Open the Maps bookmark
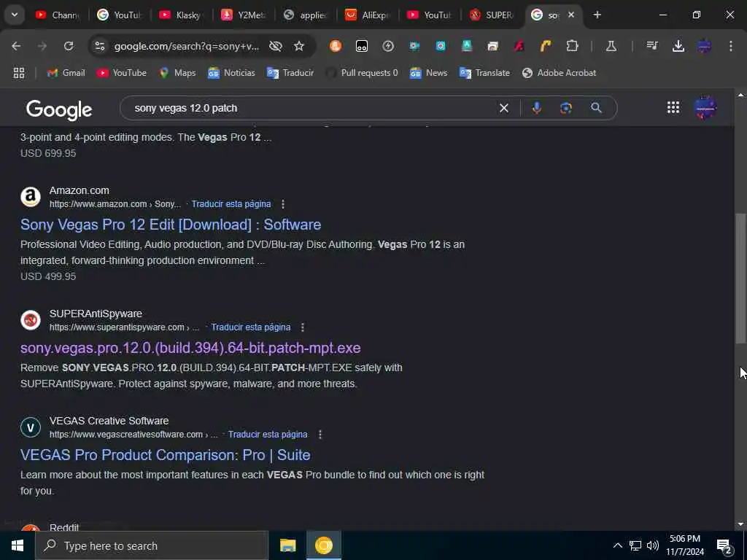747x560 pixels. 177,73
